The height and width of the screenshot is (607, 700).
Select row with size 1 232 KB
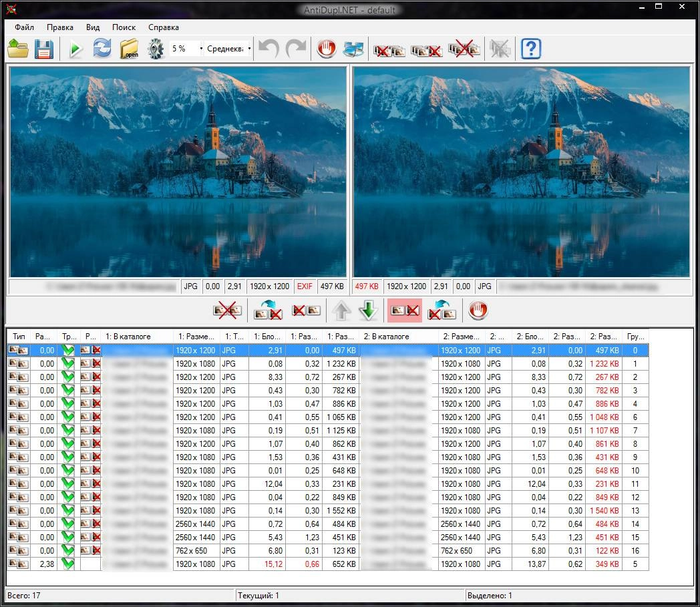coord(328,364)
